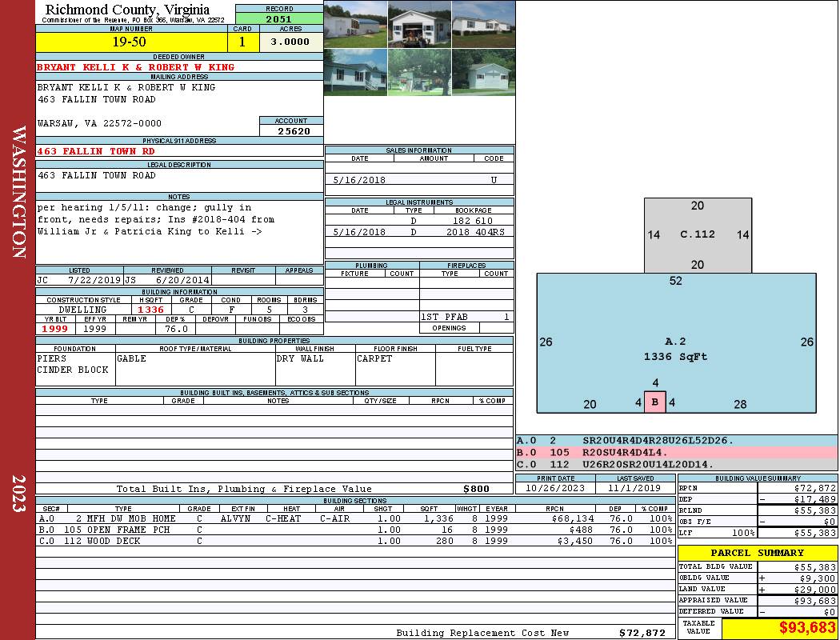The image size is (840, 640).
Task: Click the gray C.112 deck area in sketch
Action: [x=698, y=234]
